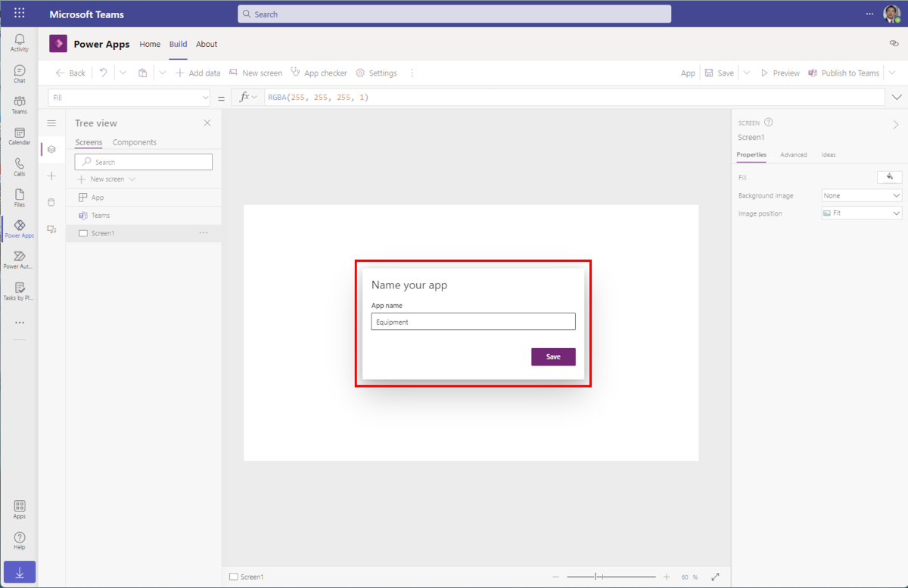
Task: Open Screen1 more options ellipsis
Action: [x=204, y=233]
